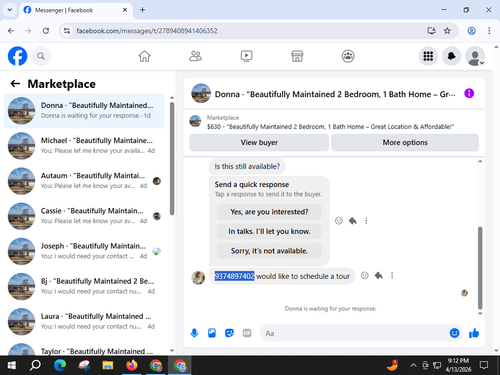Open the purple conversation information icon

click(x=469, y=93)
